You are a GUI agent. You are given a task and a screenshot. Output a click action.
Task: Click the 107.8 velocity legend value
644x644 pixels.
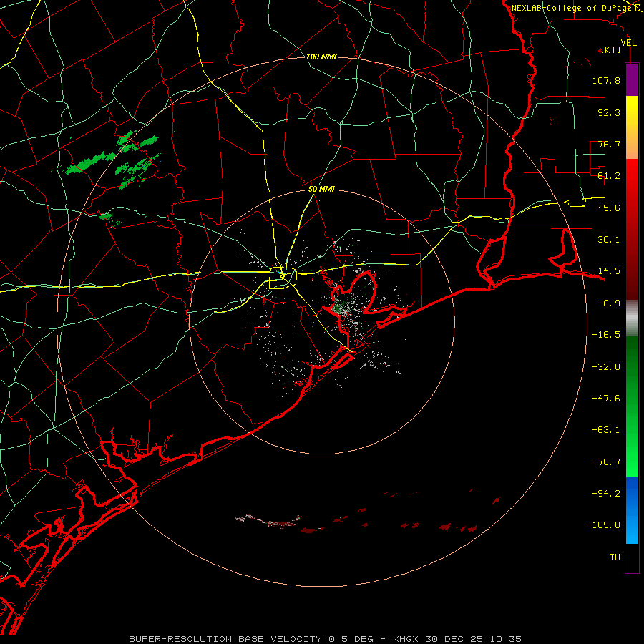click(x=606, y=80)
